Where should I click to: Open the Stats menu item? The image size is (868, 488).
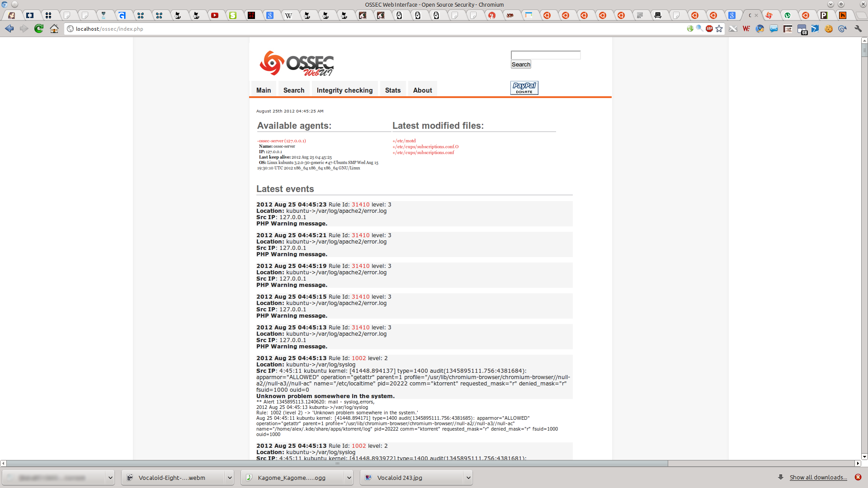[x=392, y=90]
